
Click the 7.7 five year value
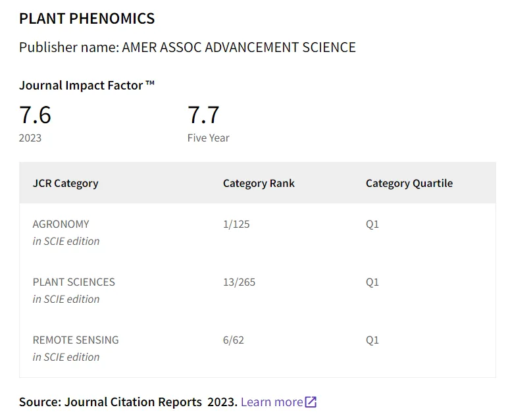pyautogui.click(x=203, y=115)
